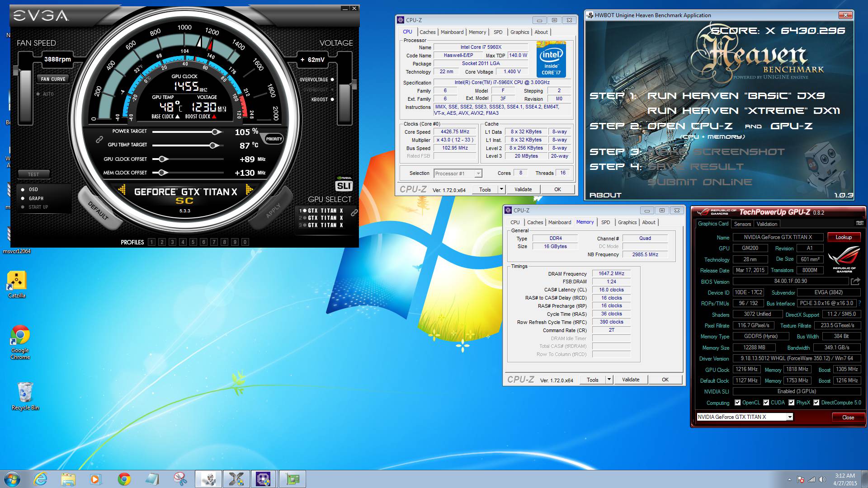Click the Close button in GPU-Z
Screen dimensions: 868x488
(x=848, y=417)
